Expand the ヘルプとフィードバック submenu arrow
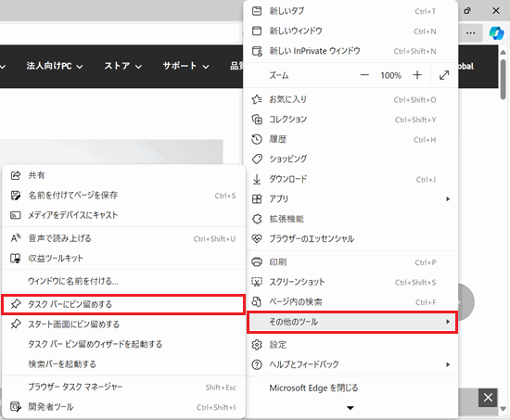Screen dimensions: 510x420 point(448,364)
